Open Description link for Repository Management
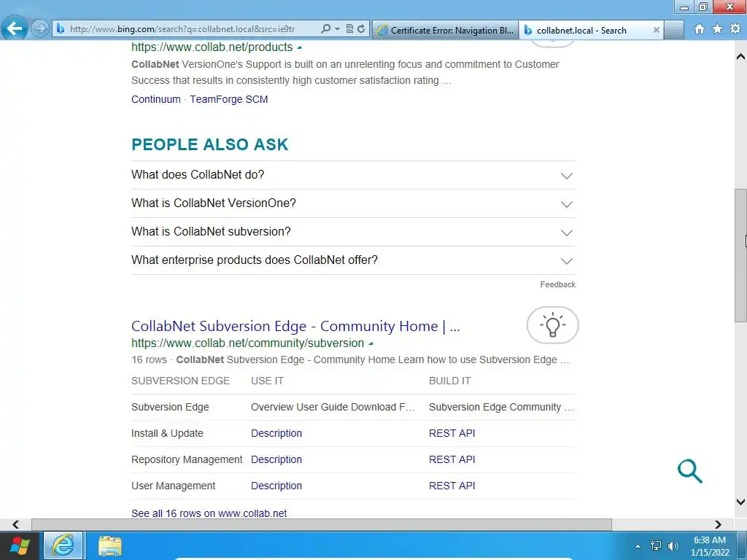Viewport: 747px width, 560px height. tap(276, 459)
